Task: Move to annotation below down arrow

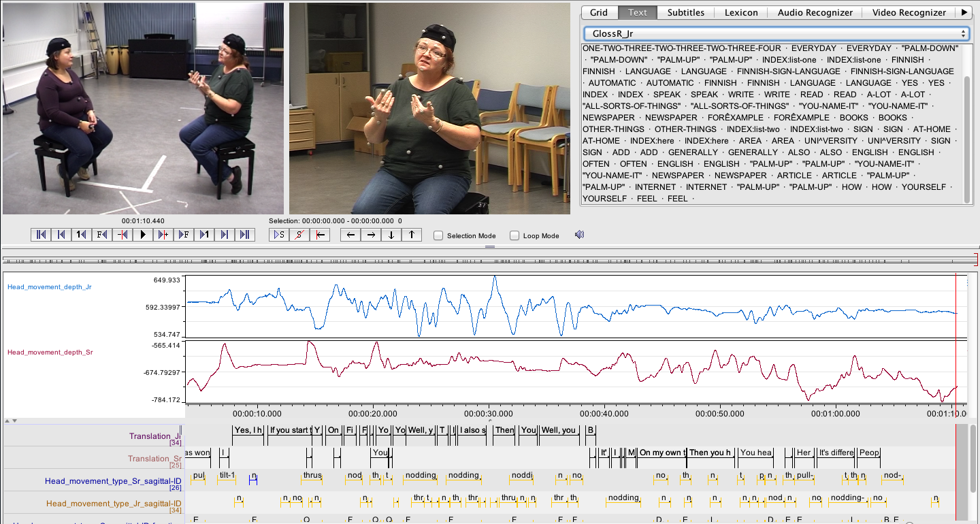Action: (x=391, y=235)
